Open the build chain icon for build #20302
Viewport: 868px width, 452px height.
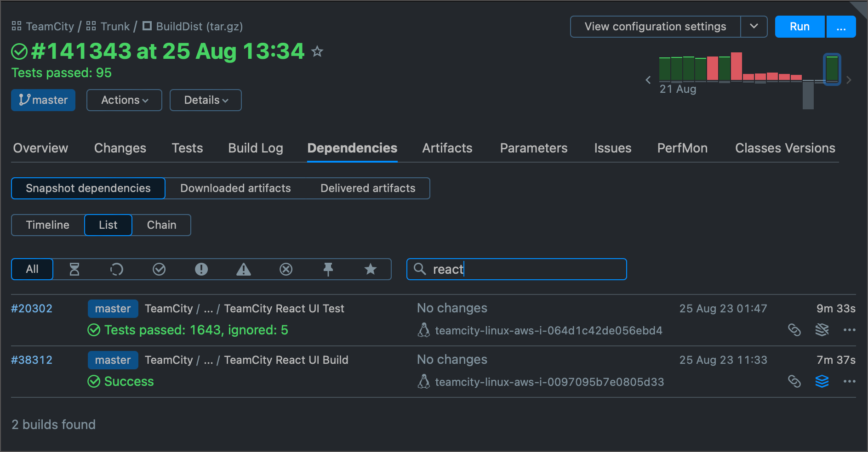(x=795, y=330)
